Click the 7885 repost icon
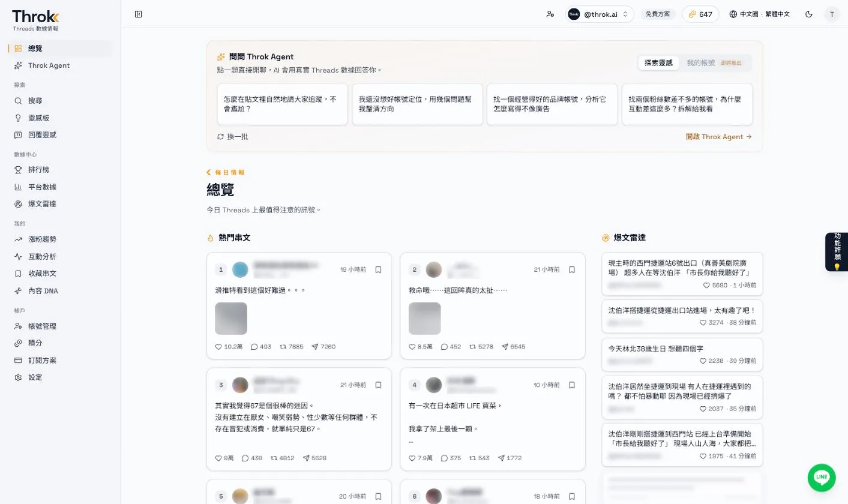 [x=283, y=347]
